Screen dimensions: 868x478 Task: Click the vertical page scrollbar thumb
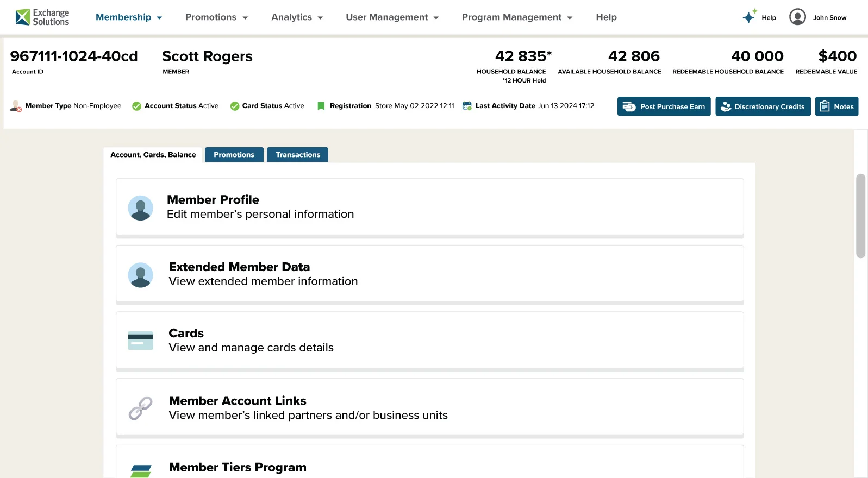tap(860, 216)
